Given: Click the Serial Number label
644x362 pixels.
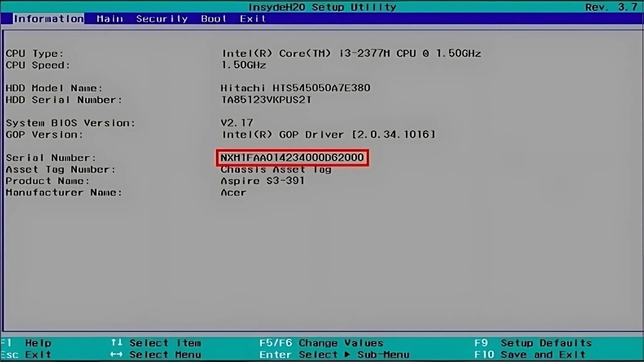Looking at the screenshot, I should click(x=50, y=158).
